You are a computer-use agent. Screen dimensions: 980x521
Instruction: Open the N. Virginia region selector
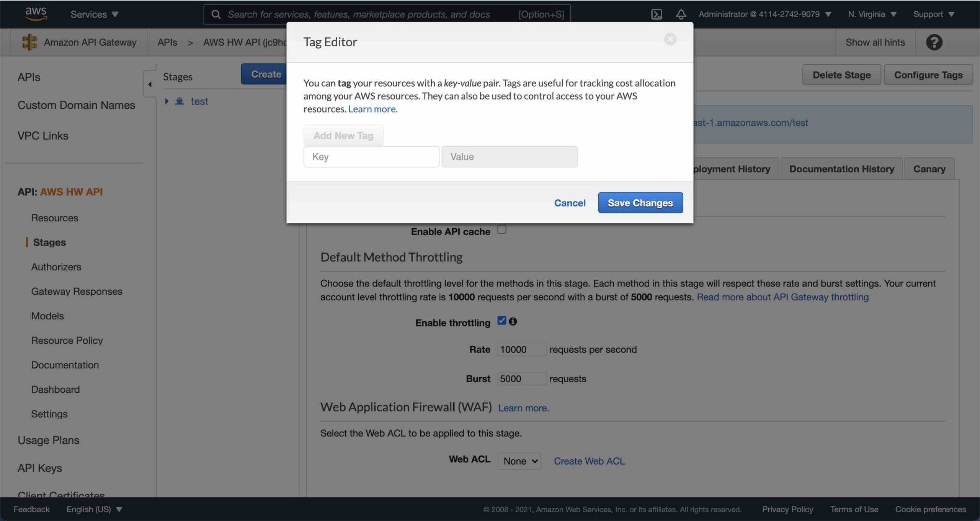tap(872, 14)
